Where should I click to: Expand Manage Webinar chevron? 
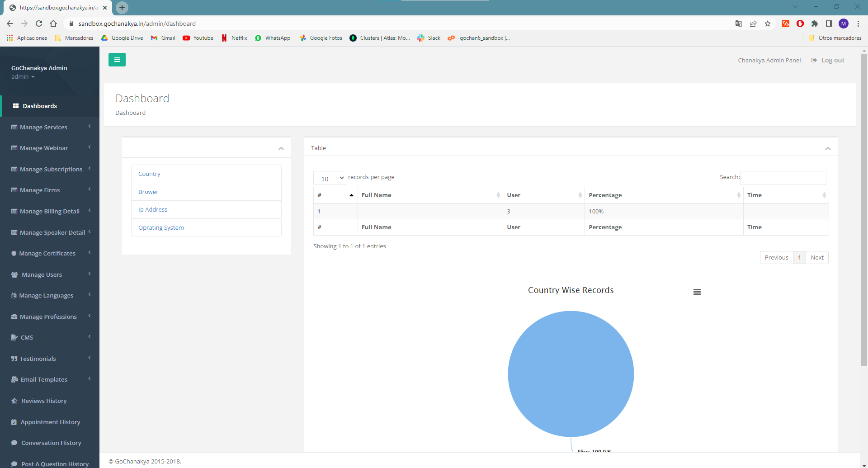[90, 147]
